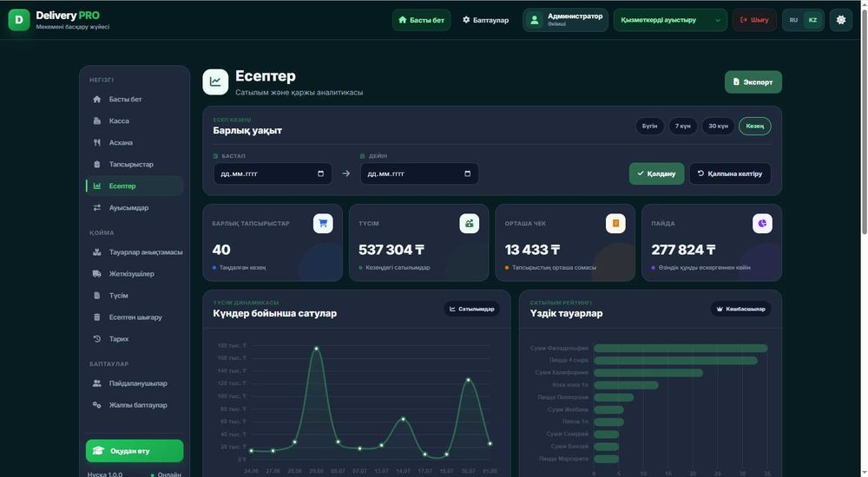Viewport: 868px width, 477px height.
Task: Click the Ауысымдар swap arrows icon
Action: coord(97,207)
